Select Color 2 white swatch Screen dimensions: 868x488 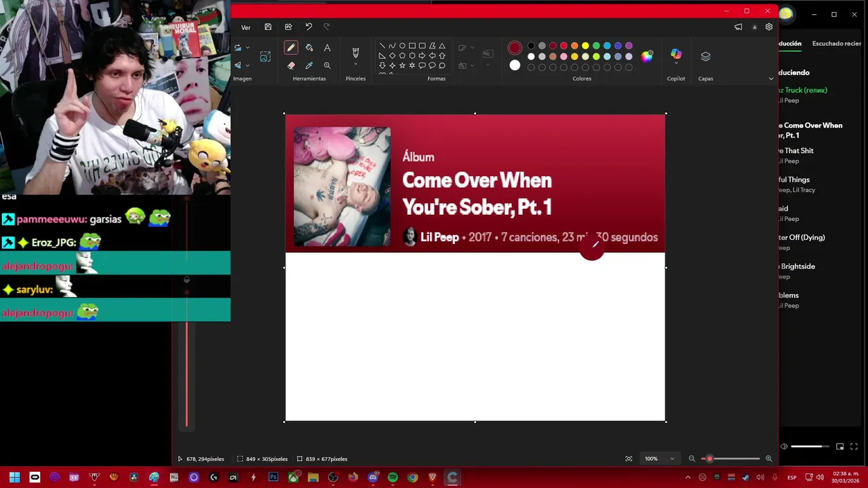tap(515, 66)
